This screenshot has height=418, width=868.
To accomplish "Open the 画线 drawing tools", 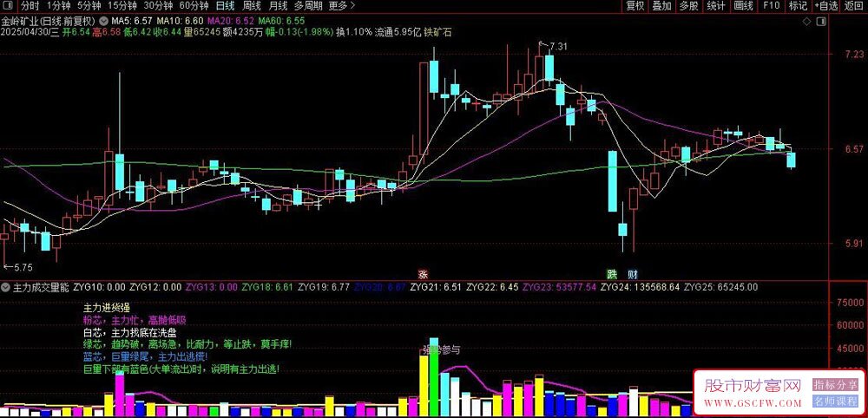I will click(743, 7).
